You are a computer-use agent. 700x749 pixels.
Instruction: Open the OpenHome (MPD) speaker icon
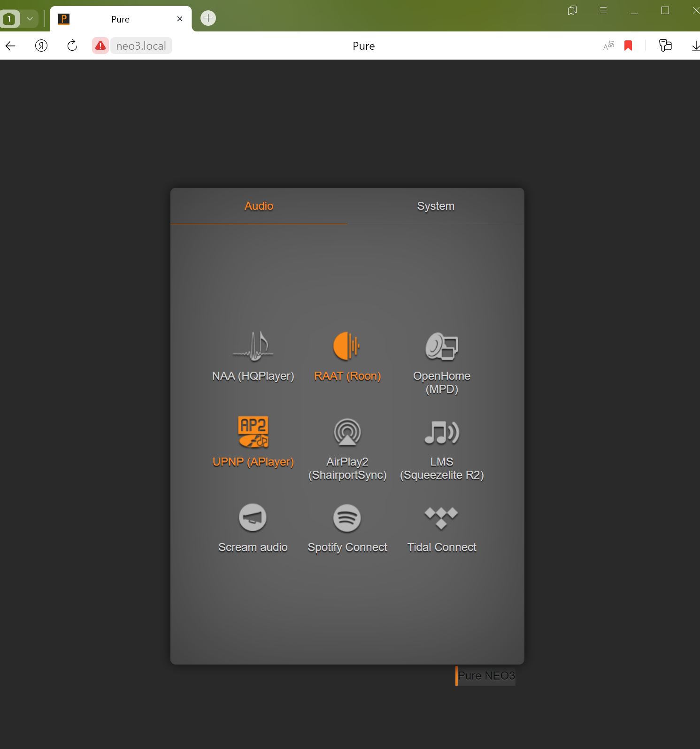[x=441, y=346]
